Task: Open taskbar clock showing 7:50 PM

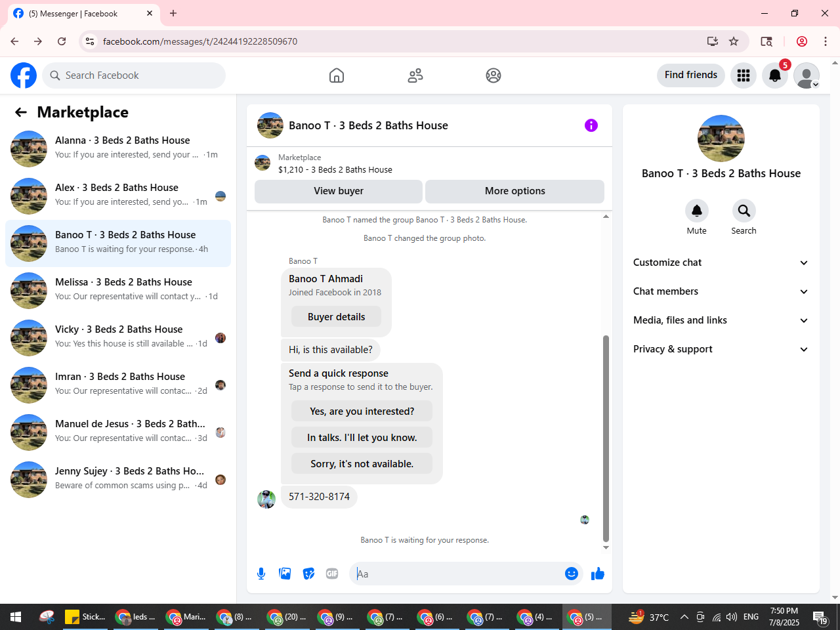Action: click(784, 617)
